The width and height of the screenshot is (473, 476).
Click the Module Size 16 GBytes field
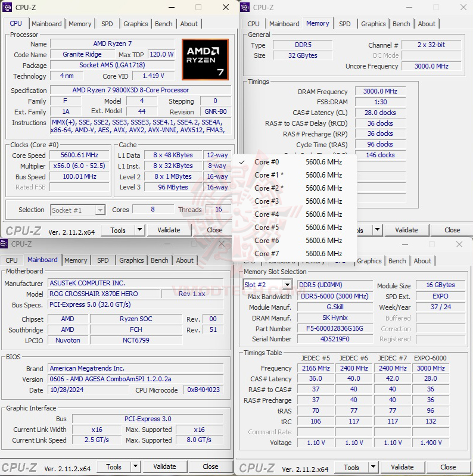point(440,285)
